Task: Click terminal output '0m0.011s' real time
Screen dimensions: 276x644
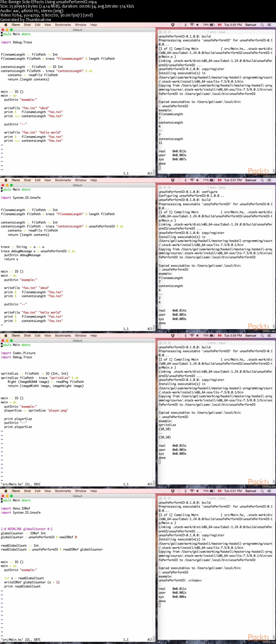Action: (x=179, y=589)
